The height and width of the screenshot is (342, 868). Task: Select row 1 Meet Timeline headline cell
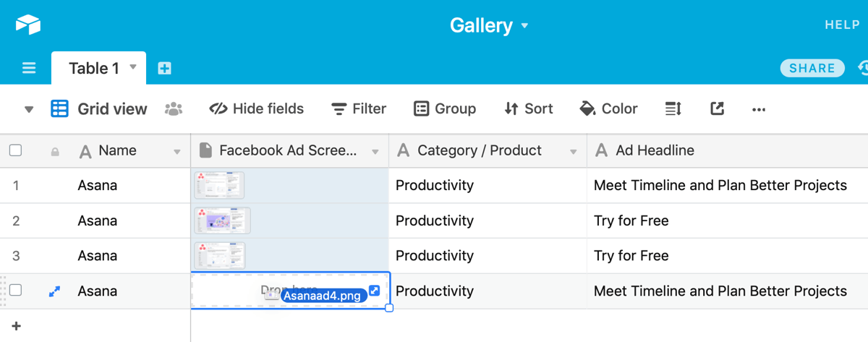click(727, 185)
